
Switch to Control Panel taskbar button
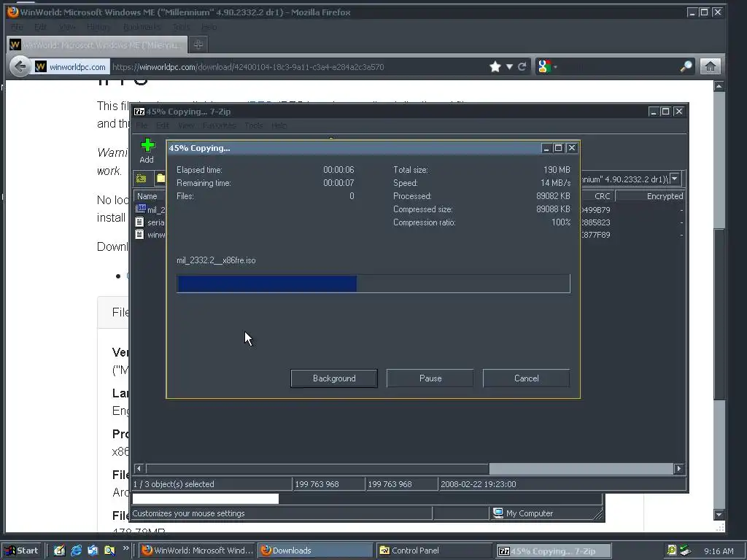(x=434, y=551)
